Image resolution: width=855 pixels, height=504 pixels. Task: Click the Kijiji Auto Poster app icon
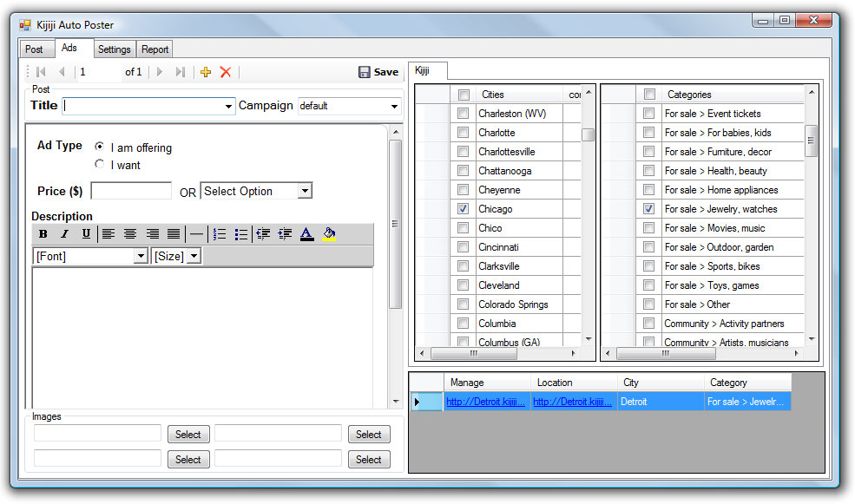pyautogui.click(x=25, y=25)
